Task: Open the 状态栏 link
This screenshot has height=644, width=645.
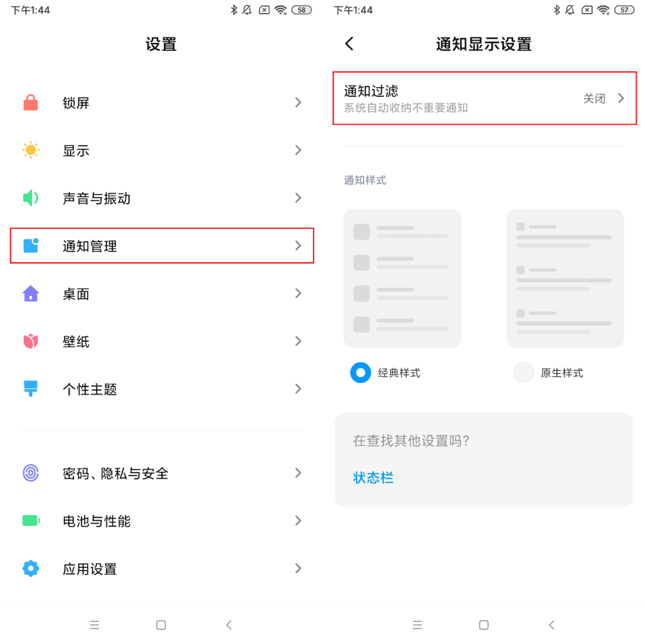Action: pyautogui.click(x=373, y=477)
